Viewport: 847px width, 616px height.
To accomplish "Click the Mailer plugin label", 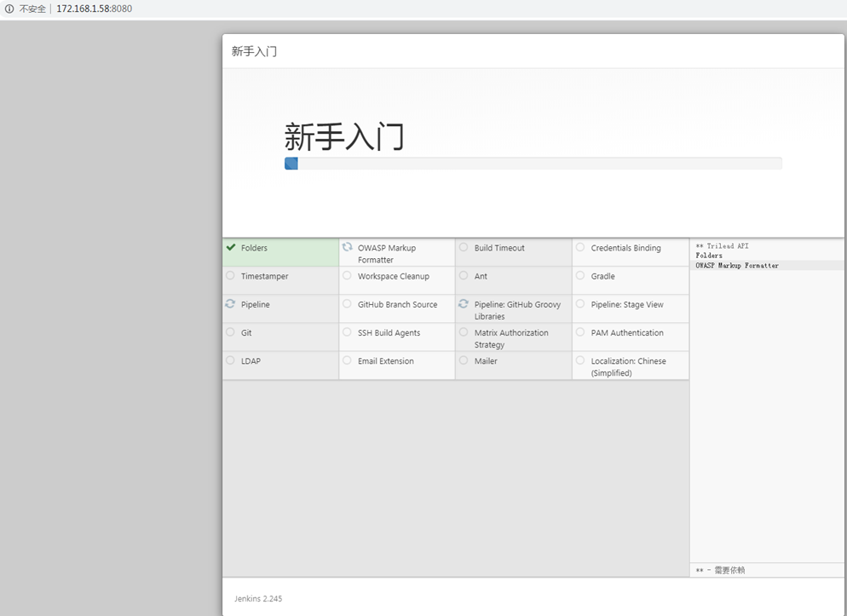I will pyautogui.click(x=486, y=361).
